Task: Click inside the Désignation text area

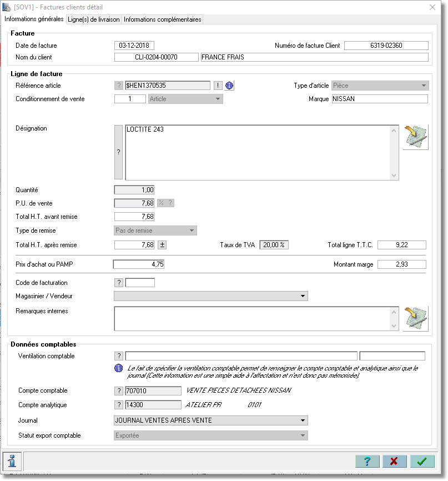Action: click(258, 152)
